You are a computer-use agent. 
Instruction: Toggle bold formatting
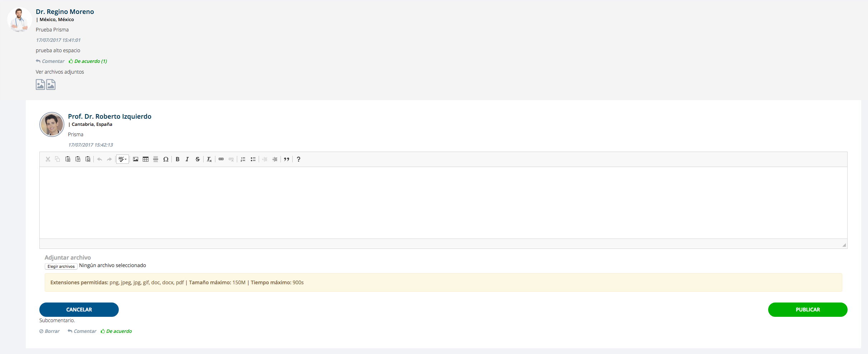click(x=177, y=159)
